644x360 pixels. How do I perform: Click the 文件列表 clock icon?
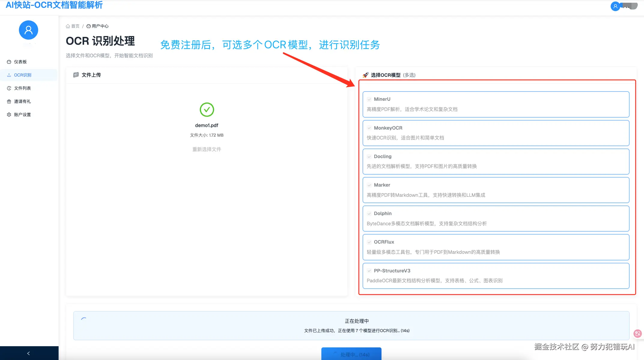[9, 88]
